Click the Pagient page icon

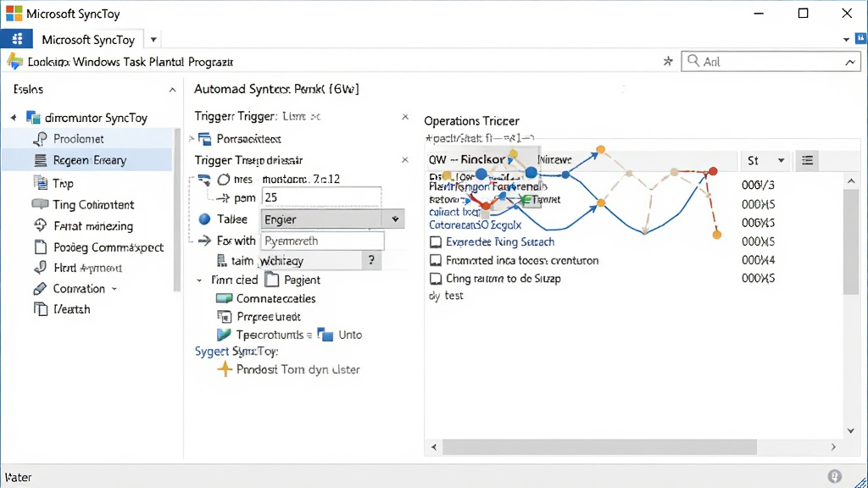coord(271,280)
